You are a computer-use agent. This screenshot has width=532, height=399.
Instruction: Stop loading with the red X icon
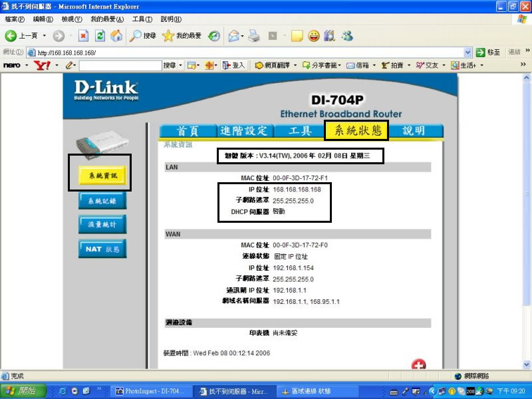coord(84,36)
